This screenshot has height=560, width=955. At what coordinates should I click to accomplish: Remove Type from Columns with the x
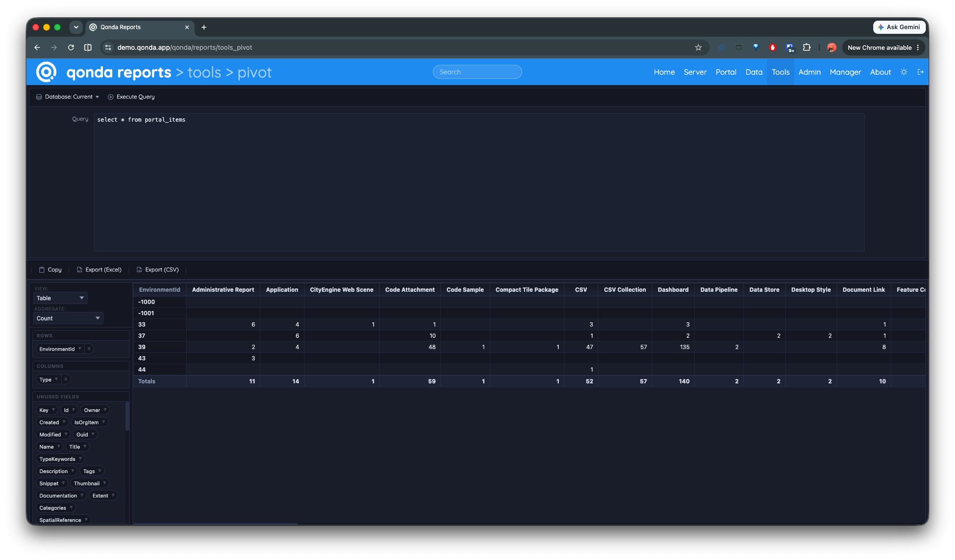click(x=66, y=379)
